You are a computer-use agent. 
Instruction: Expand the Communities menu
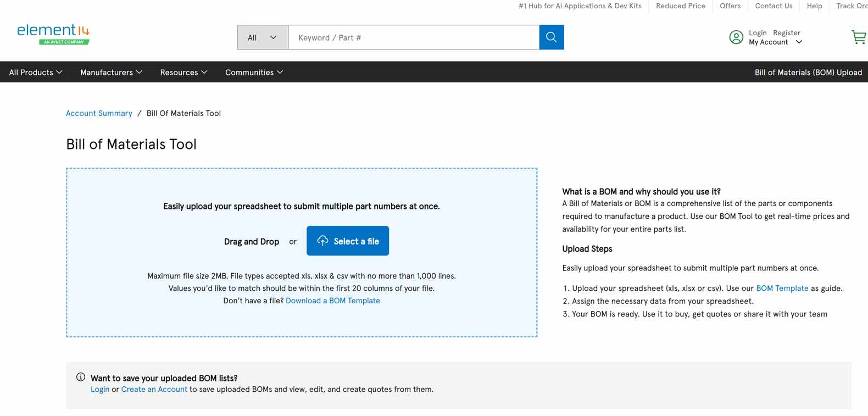point(254,72)
